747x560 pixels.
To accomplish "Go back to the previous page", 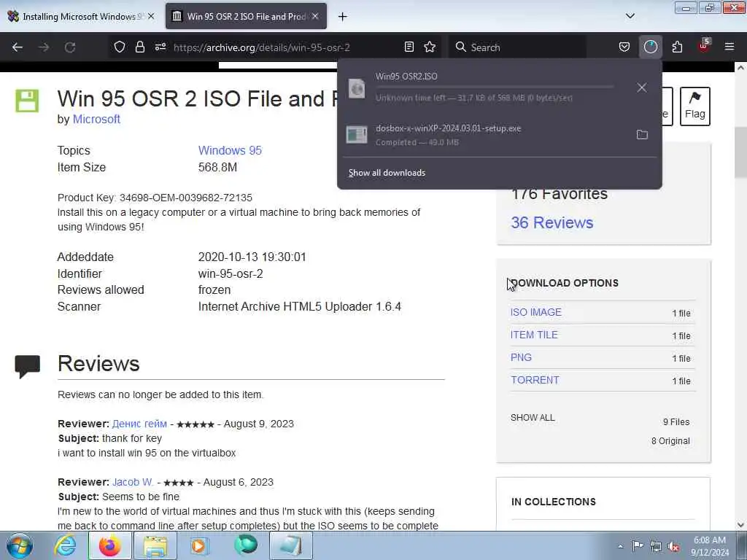I will [x=18, y=47].
